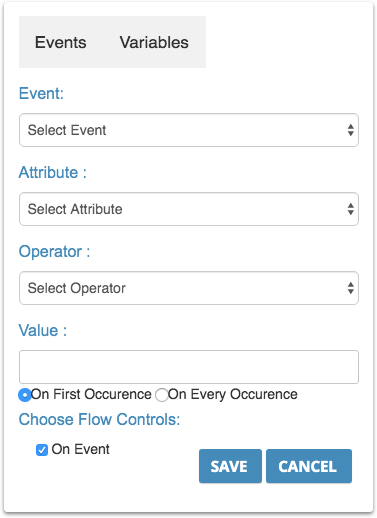This screenshot has width=377, height=518.
Task: Click the Value : field label
Action: 43,331
